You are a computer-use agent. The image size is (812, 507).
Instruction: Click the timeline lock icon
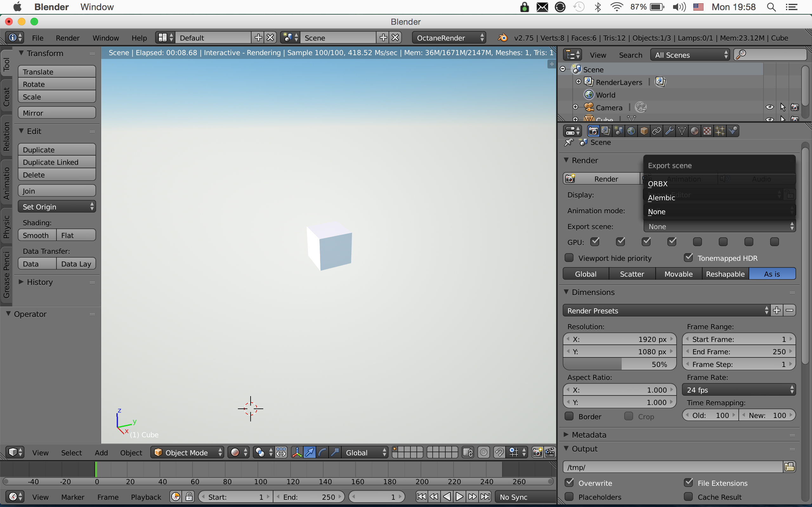189,497
